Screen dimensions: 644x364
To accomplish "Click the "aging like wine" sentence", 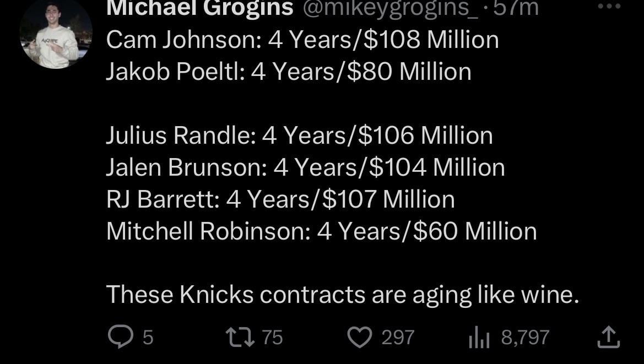I will [x=342, y=295].
